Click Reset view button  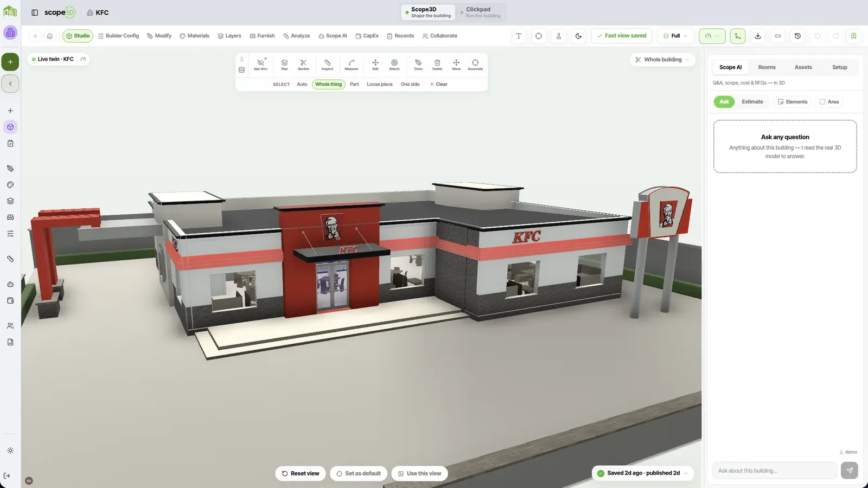pos(301,473)
